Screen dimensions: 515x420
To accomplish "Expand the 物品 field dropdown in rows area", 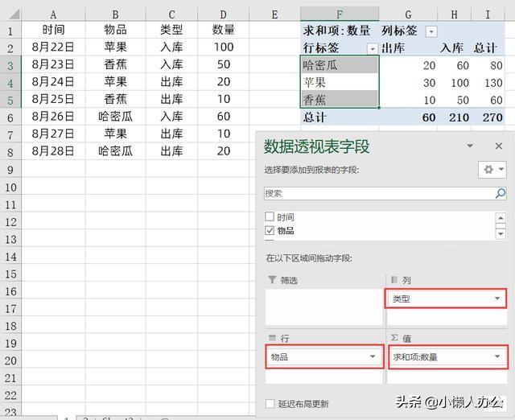I will pos(373,356).
